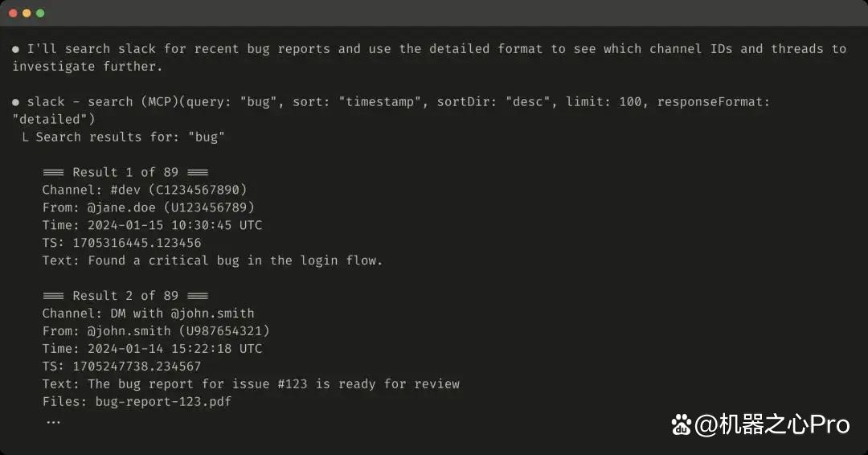Click the paw logo in the watermark
Viewport: 868px width, 455px height.
(682, 425)
